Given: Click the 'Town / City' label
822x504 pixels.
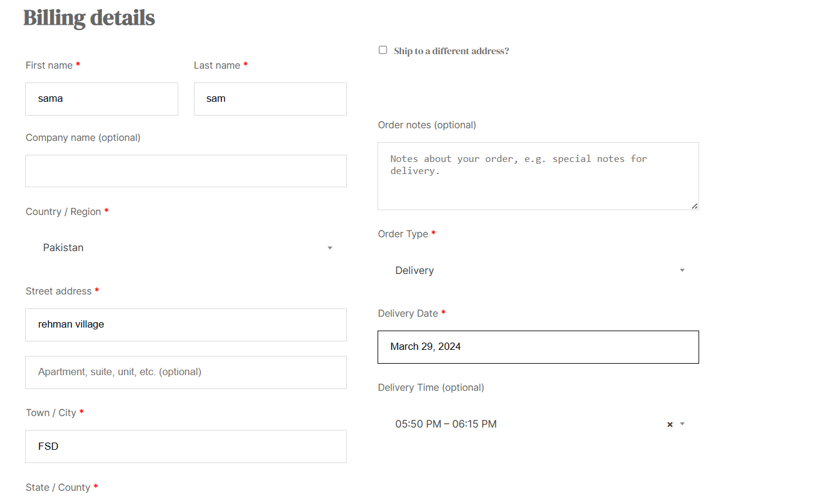Looking at the screenshot, I should (x=51, y=412).
